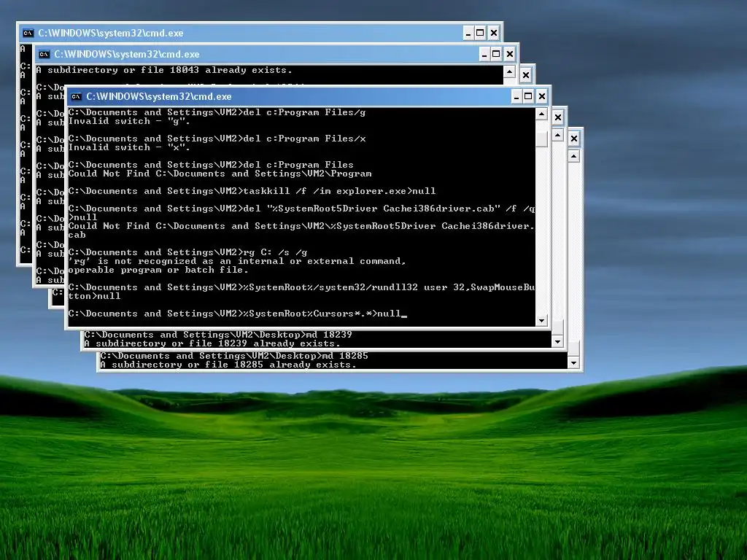Open the front cmd.exe window's system menu icon
Viewport: 747px width, 560px height.
pyautogui.click(x=76, y=97)
